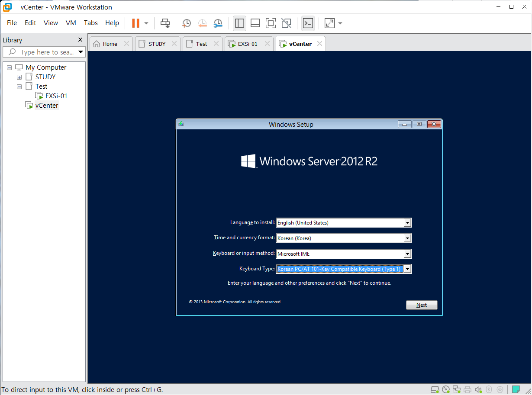The width and height of the screenshot is (532, 395).
Task: Toggle the library sidebar view
Action: point(239,23)
